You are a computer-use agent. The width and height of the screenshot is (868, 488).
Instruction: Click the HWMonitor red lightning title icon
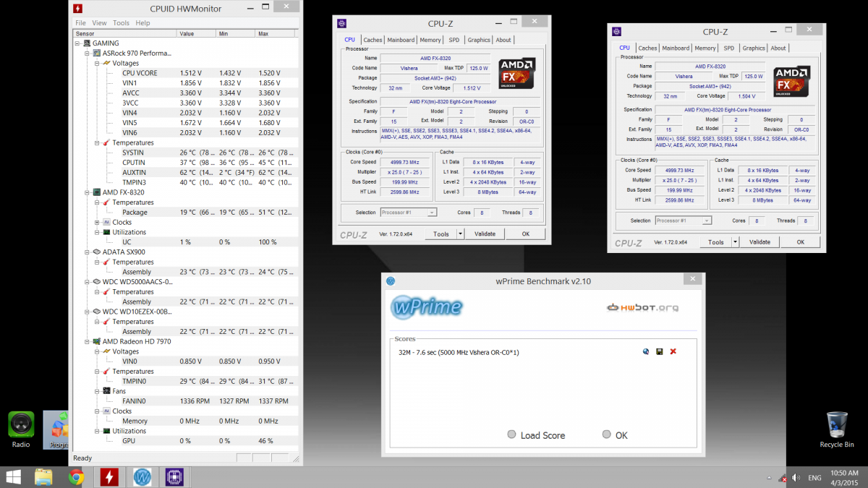77,9
